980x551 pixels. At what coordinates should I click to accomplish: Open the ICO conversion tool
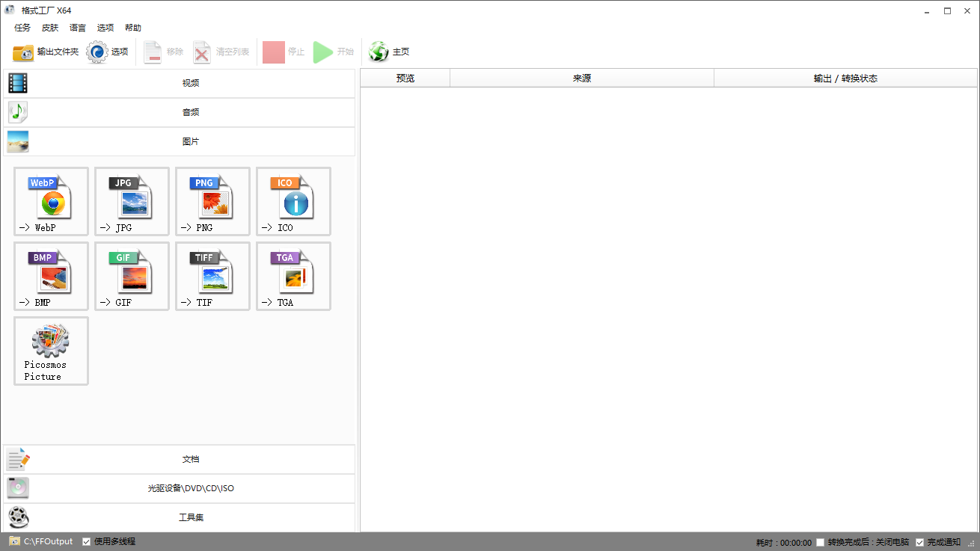tap(293, 201)
